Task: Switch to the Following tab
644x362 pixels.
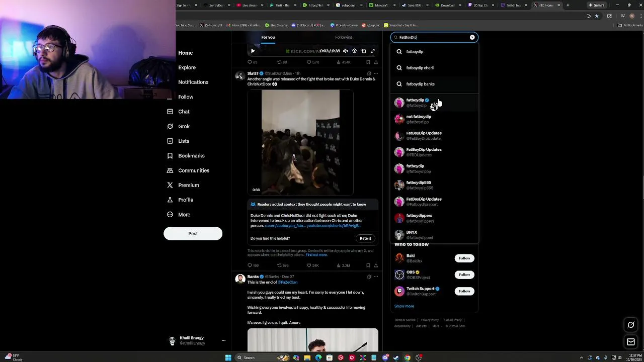Action: [344, 37]
